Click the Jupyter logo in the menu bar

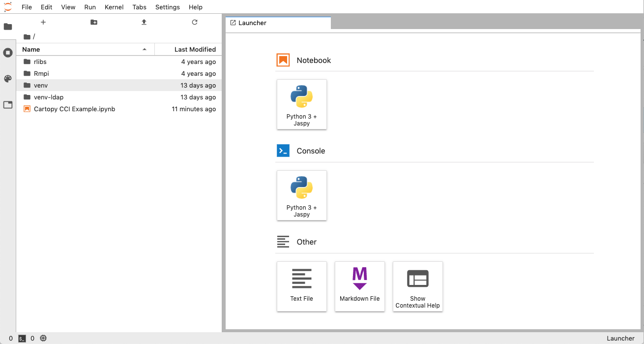pyautogui.click(x=7, y=7)
